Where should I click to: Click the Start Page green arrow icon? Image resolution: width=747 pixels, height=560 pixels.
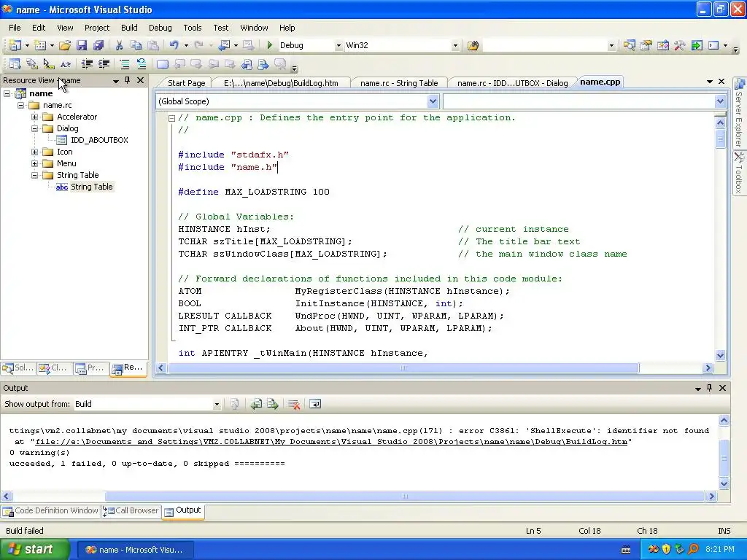coord(697,45)
